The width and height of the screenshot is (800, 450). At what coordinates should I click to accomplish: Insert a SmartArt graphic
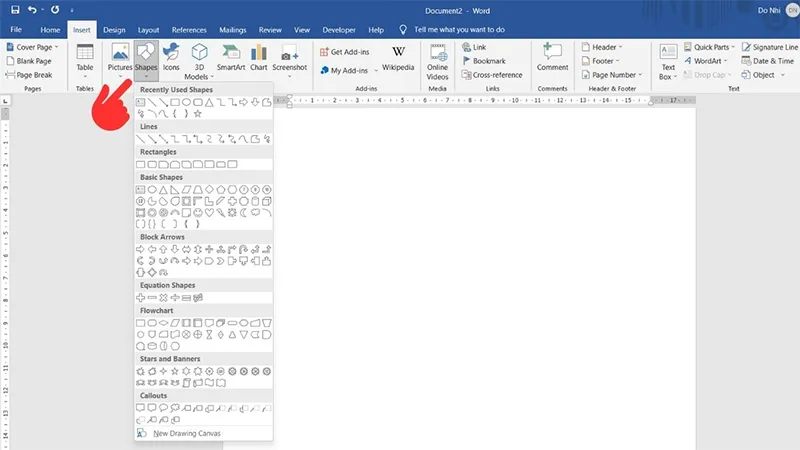[231, 58]
